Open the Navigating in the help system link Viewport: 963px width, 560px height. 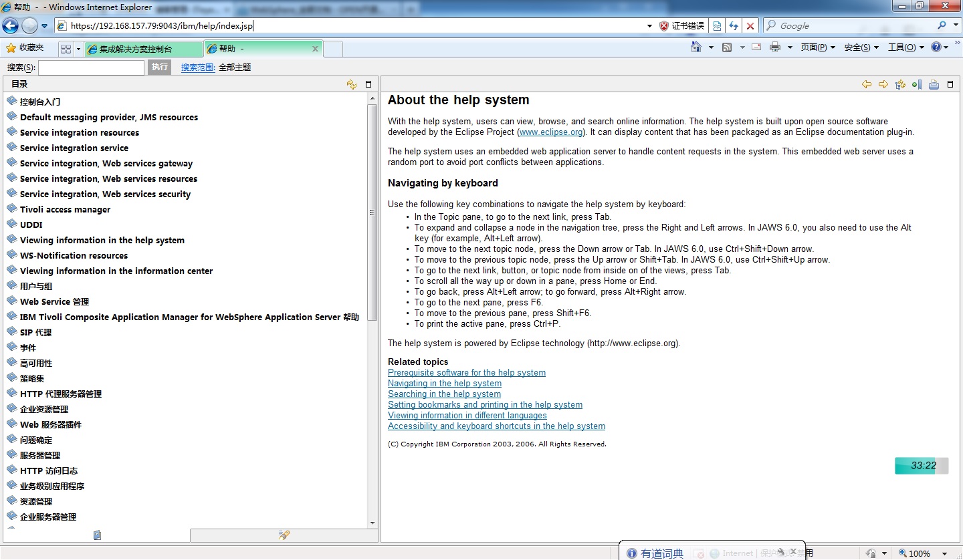444,384
